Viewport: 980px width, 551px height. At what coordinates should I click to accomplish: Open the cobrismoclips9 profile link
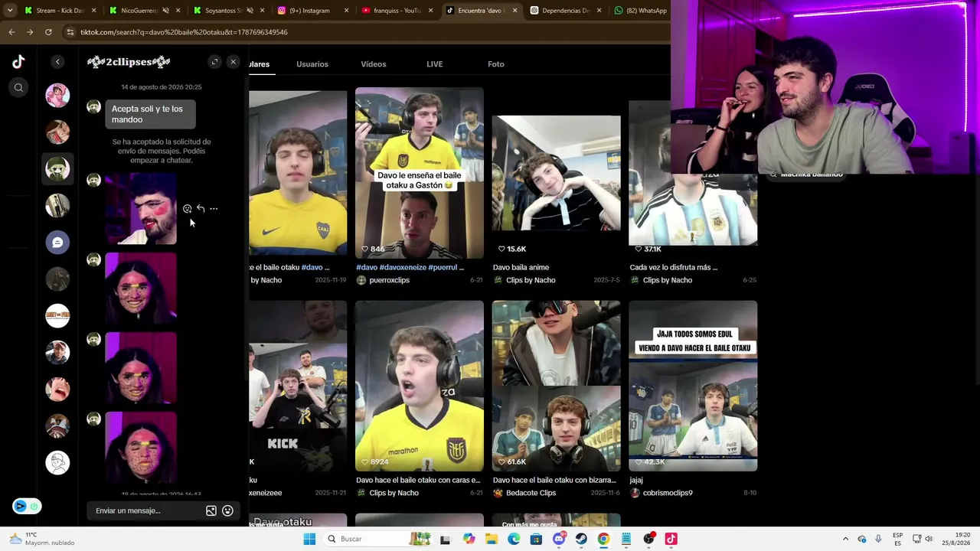pos(668,493)
